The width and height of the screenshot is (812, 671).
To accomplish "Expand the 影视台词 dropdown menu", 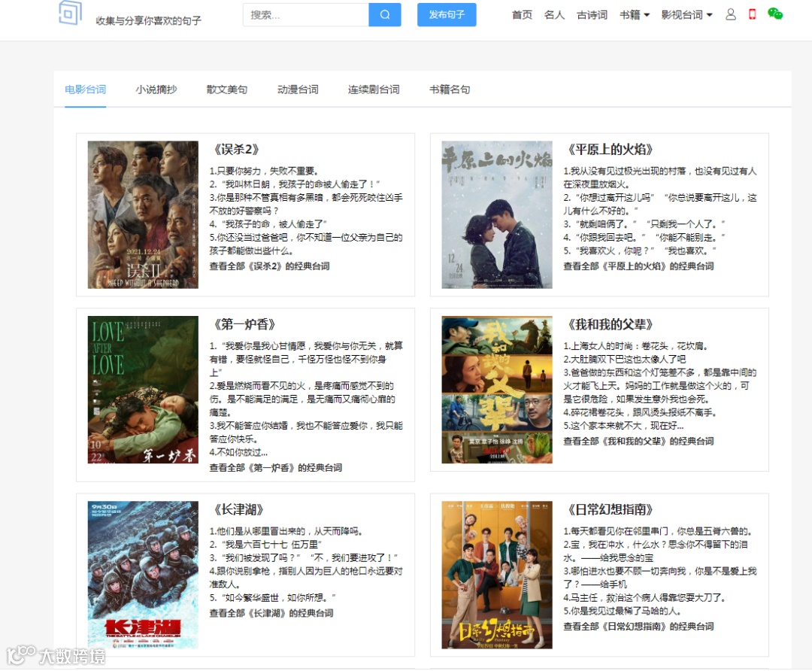I will [686, 15].
